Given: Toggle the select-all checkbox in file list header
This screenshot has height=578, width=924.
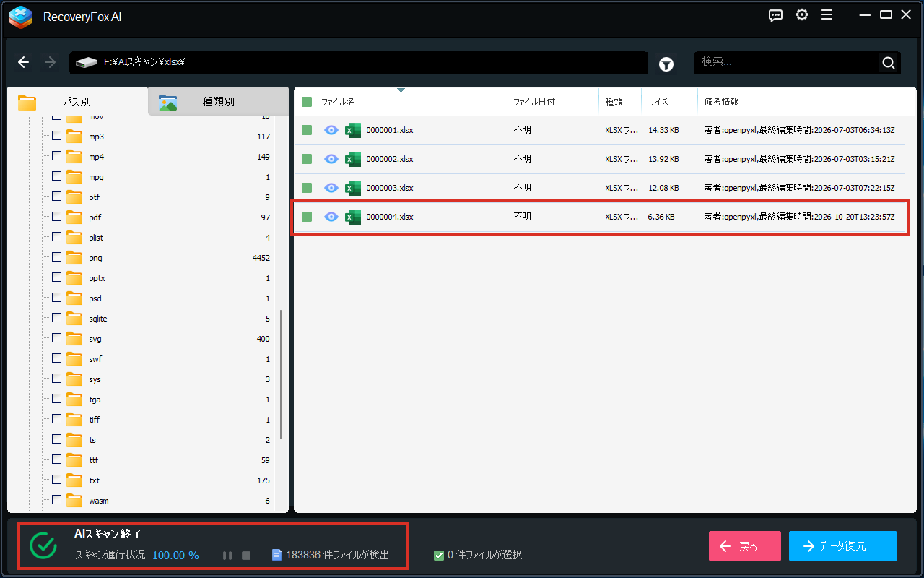Looking at the screenshot, I should (307, 102).
